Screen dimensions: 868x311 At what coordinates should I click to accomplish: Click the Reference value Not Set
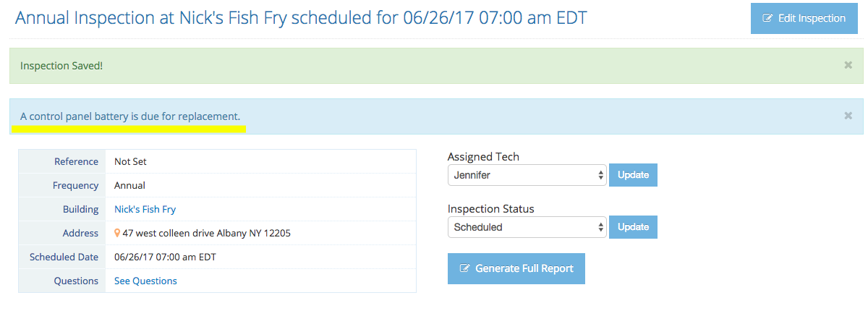tap(131, 162)
